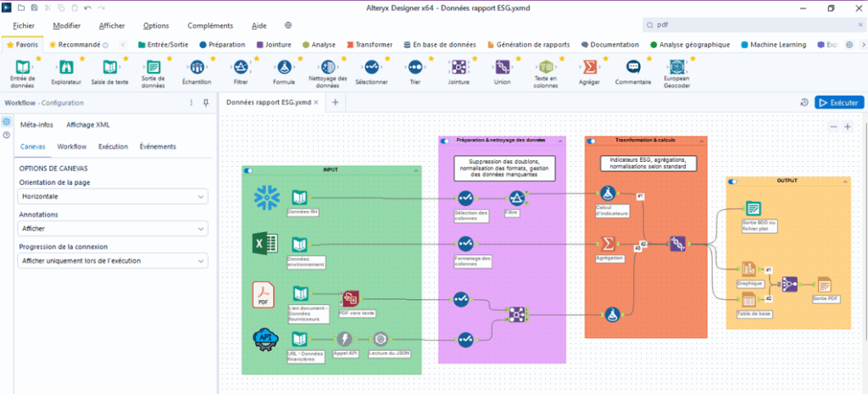Image resolution: width=868 pixels, height=394 pixels.
Task: Select the PDF vers texte node
Action: pos(350,298)
